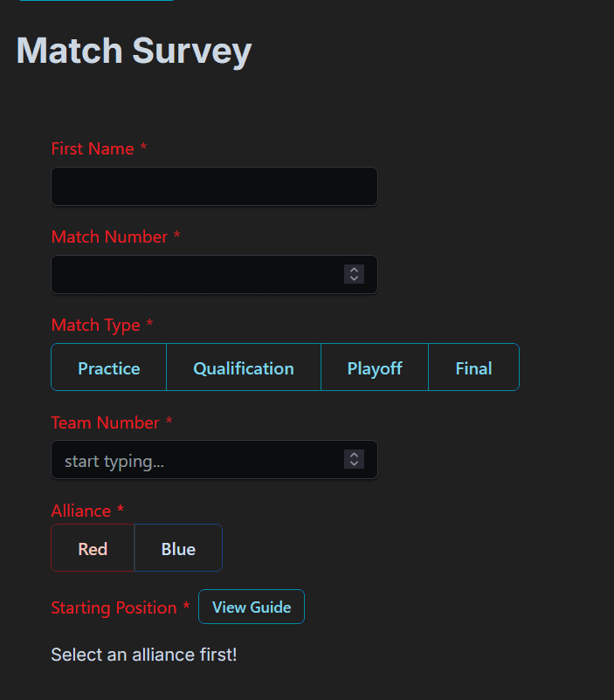Image resolution: width=614 pixels, height=700 pixels.
Task: Increase Match Number with the up arrow
Action: 354,270
